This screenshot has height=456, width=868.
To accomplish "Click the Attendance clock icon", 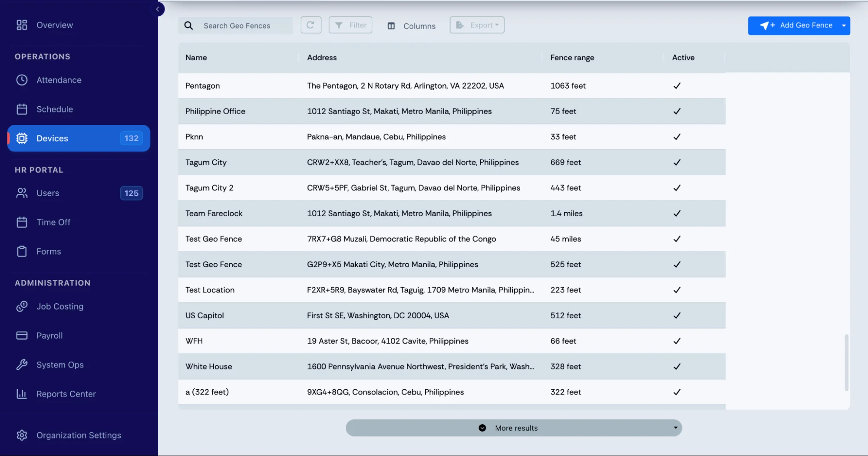I will click(x=22, y=80).
